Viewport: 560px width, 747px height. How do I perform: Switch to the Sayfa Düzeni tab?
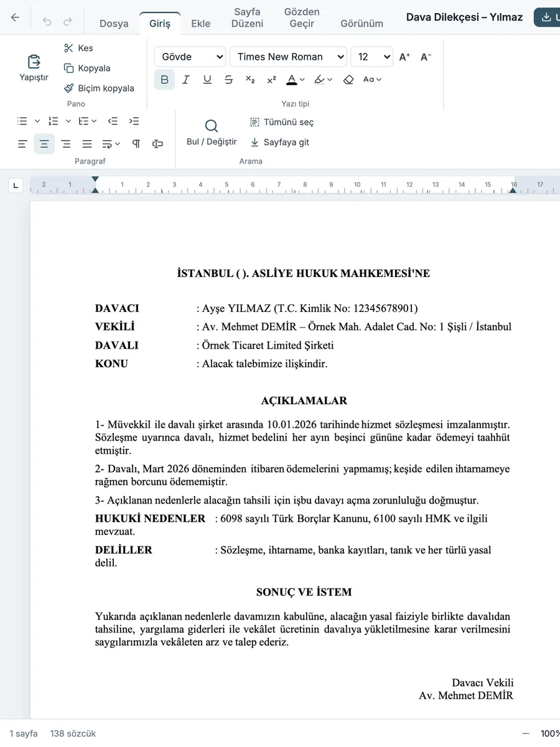click(x=247, y=18)
